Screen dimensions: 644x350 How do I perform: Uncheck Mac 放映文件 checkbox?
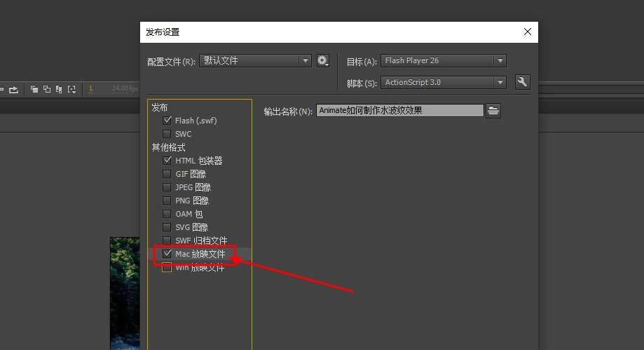tap(167, 254)
